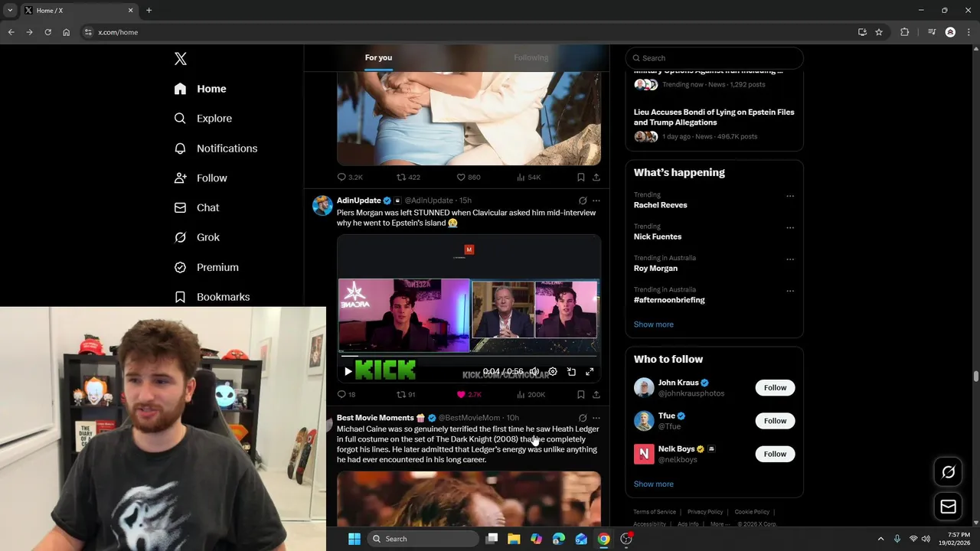More options for Nick Fuentes trend

click(x=790, y=227)
